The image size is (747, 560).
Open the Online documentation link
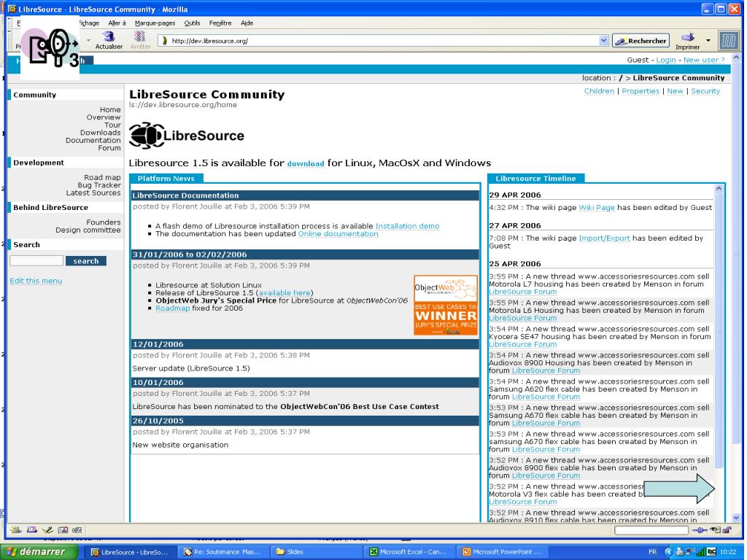click(338, 234)
